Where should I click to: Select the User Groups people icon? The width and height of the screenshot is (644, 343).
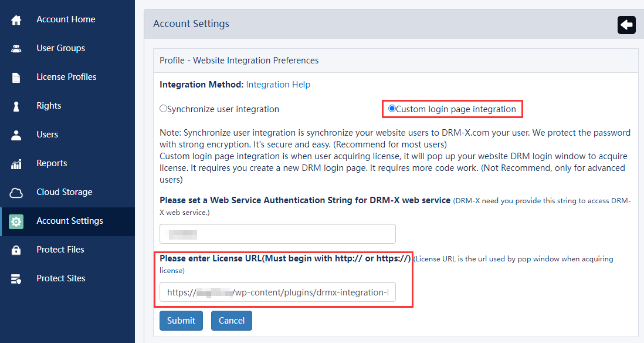15,48
